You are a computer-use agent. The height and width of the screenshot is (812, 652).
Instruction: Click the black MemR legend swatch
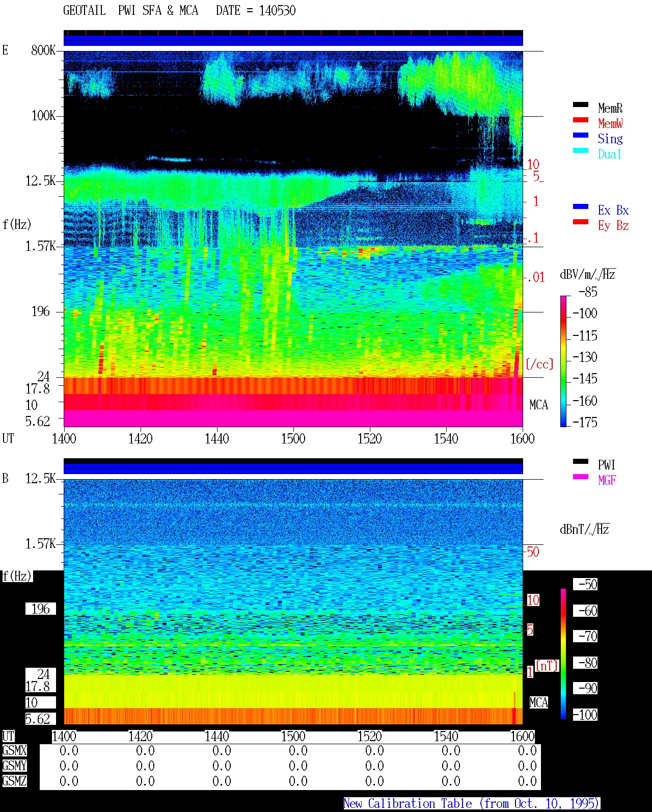(581, 104)
